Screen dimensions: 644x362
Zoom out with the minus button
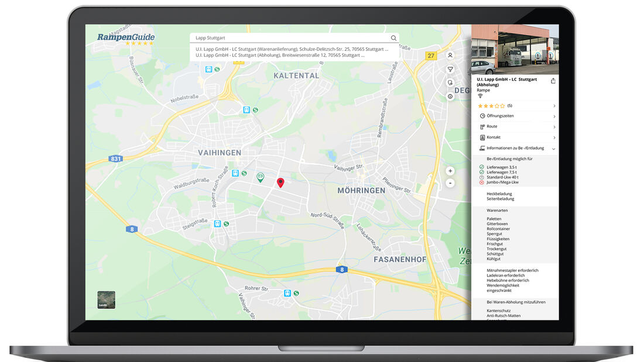(x=450, y=183)
